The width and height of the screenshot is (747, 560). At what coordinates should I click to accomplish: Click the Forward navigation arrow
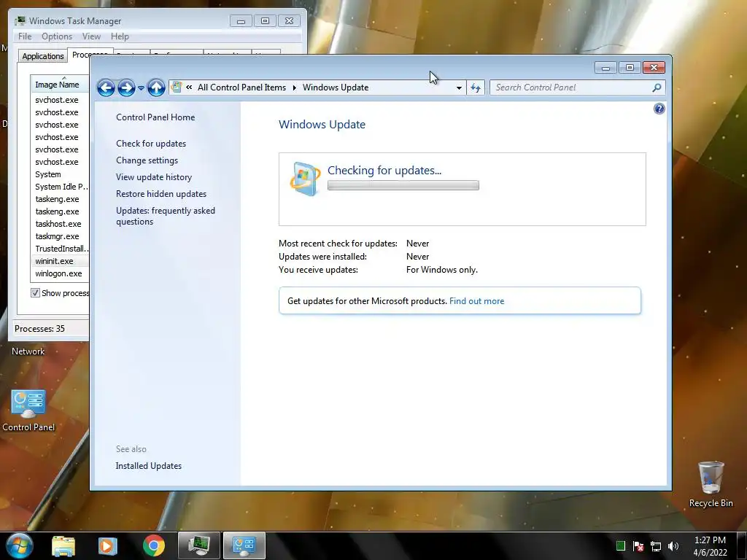coord(126,87)
